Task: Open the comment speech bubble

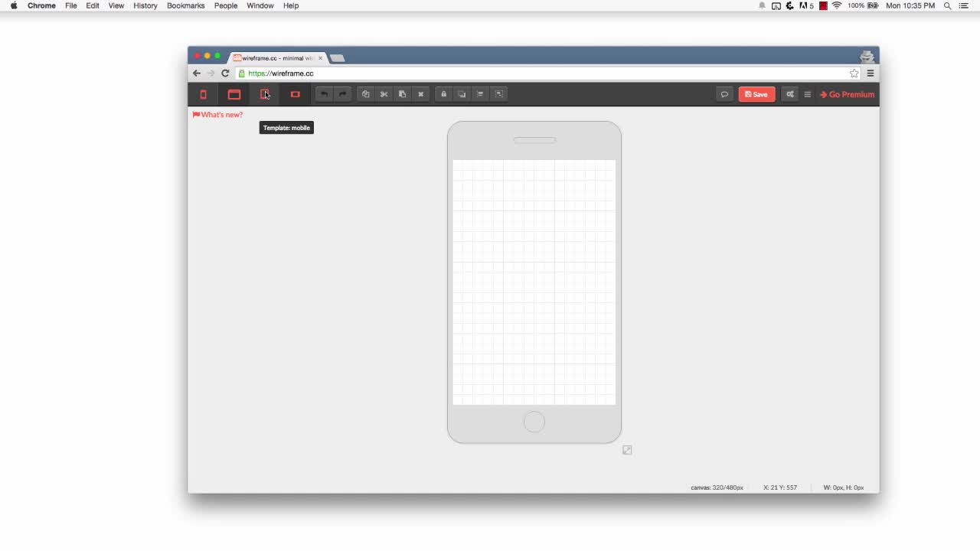Action: (724, 94)
